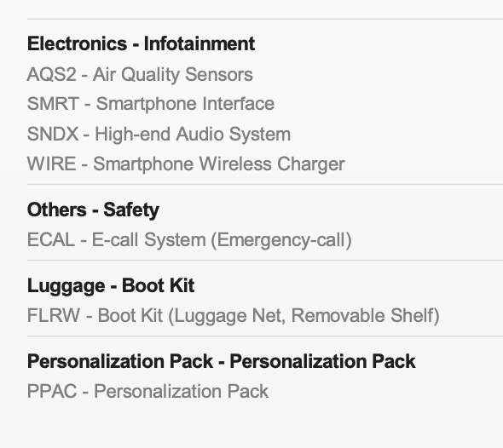Select High-end Audio System text
This screenshot has width=503, height=448.
[x=193, y=134]
